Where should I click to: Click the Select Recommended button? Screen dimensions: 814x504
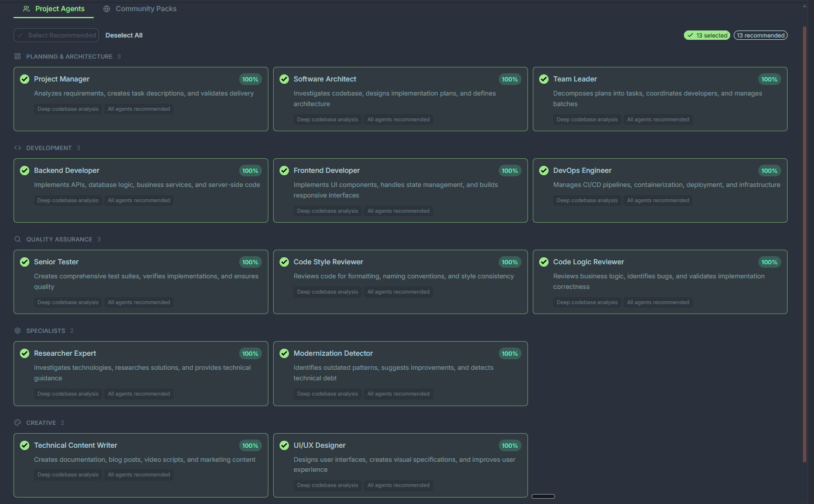[x=56, y=35]
